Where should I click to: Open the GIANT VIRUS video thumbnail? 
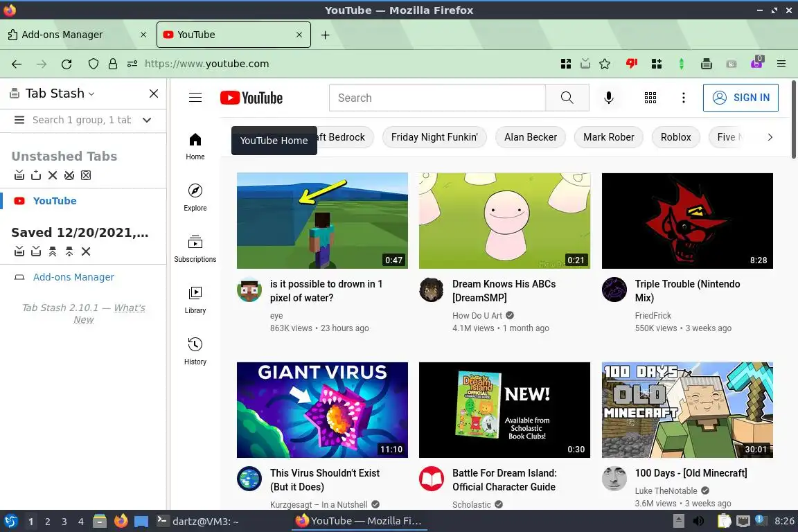pyautogui.click(x=322, y=410)
